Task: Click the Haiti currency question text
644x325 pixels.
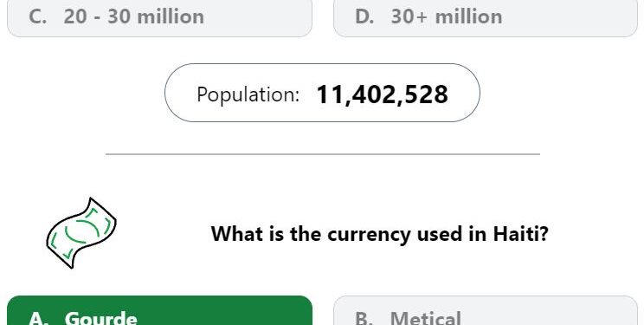Action: (x=379, y=234)
